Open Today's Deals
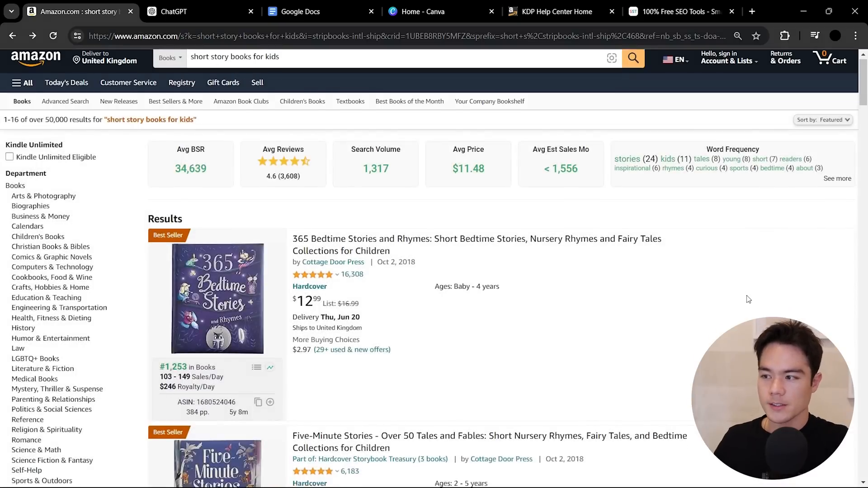 pyautogui.click(x=66, y=83)
